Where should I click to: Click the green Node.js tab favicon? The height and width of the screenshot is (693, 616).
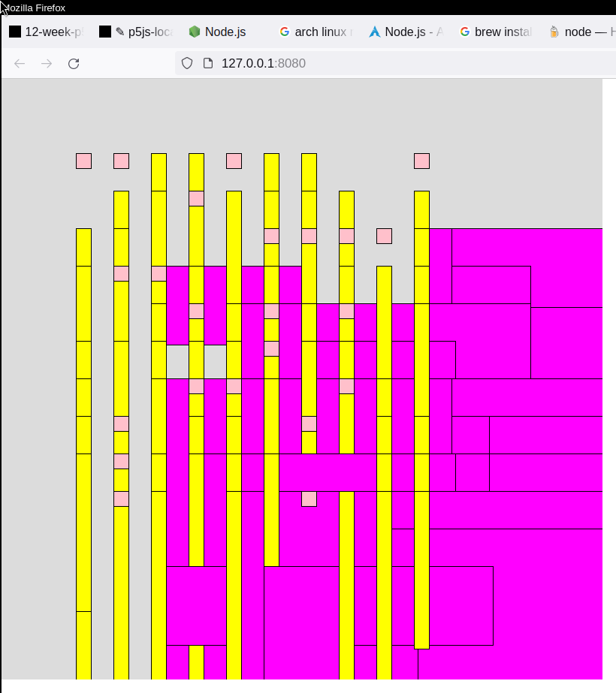[x=195, y=32]
